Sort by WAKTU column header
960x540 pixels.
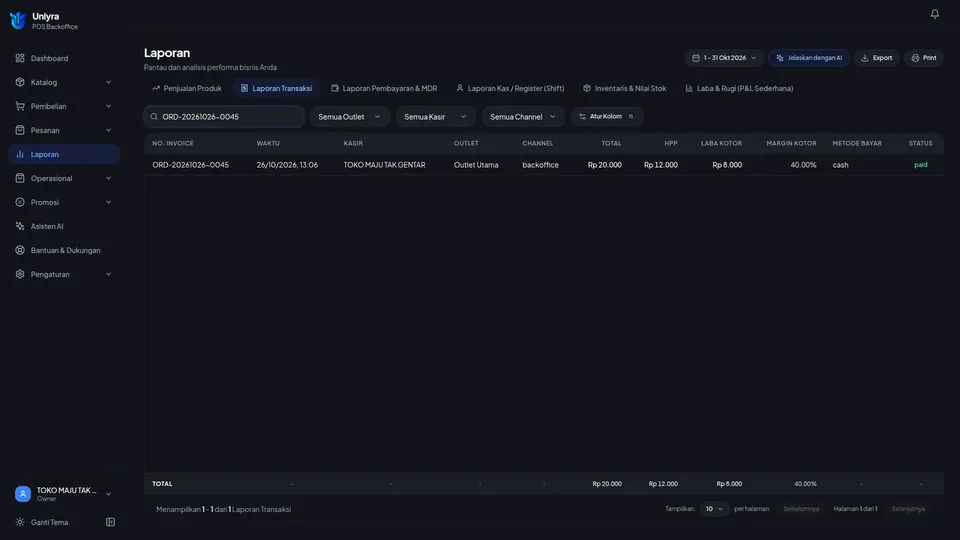tap(268, 143)
